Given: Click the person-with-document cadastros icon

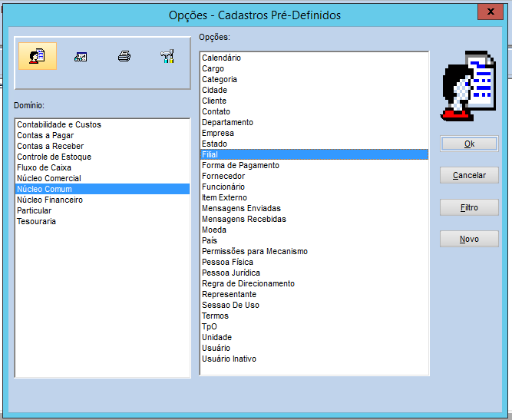Looking at the screenshot, I should [37, 57].
